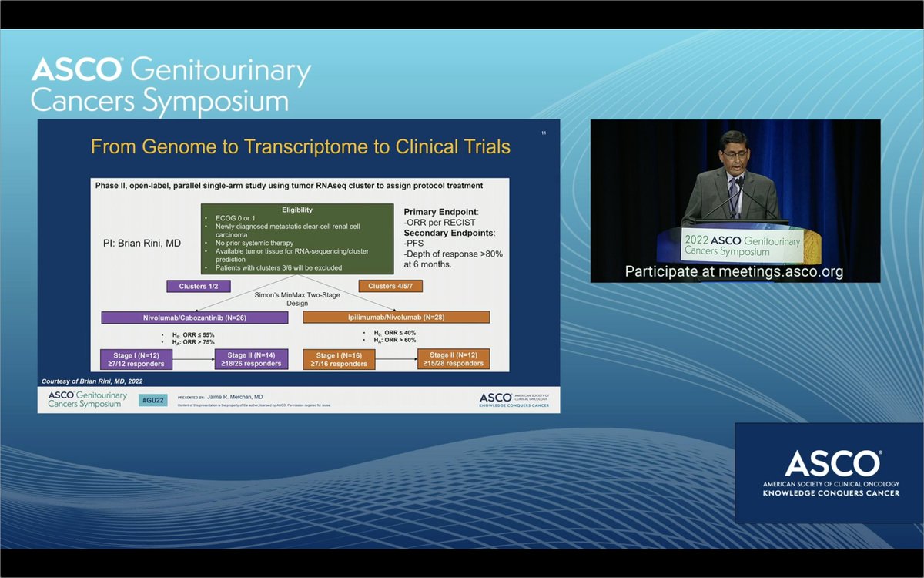Click 'Ipilimumab/Nivolumab (N=28)' box

point(396,317)
